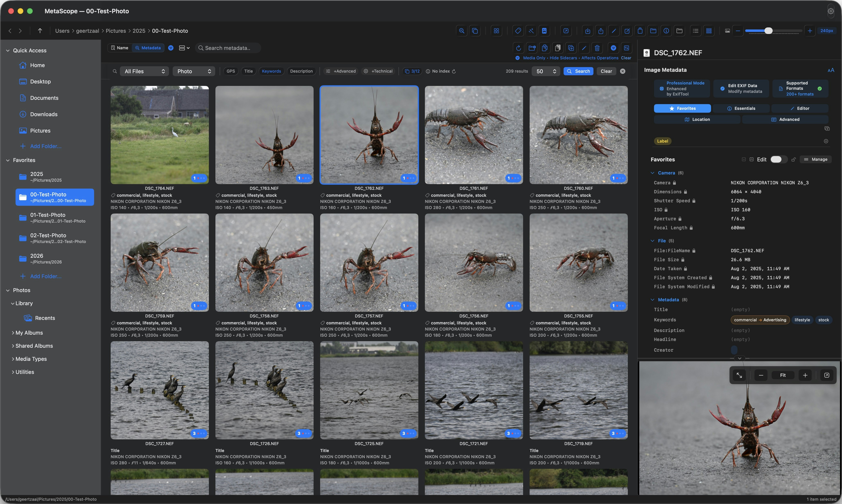This screenshot has height=504, width=842.
Task: Click the tag (keywords) toolbar icon
Action: tap(518, 31)
